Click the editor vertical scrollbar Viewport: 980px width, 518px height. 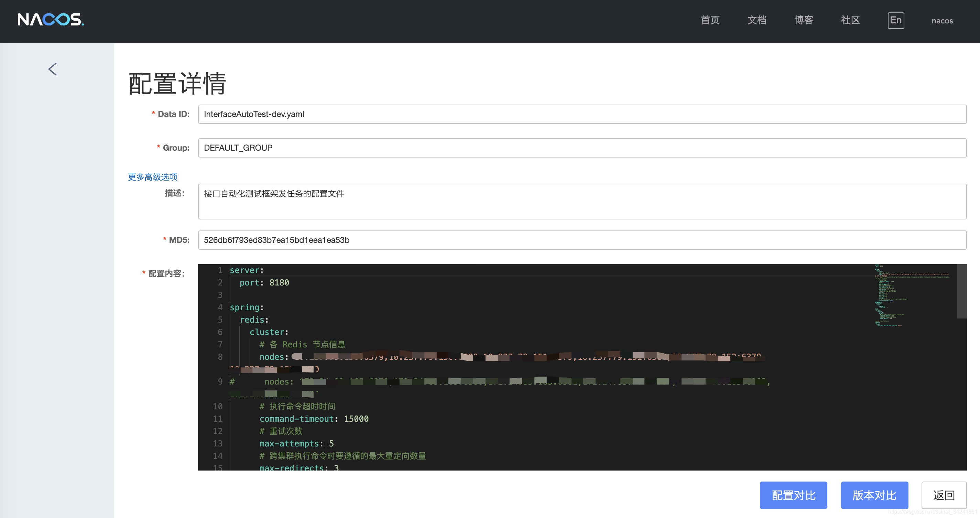tap(962, 291)
